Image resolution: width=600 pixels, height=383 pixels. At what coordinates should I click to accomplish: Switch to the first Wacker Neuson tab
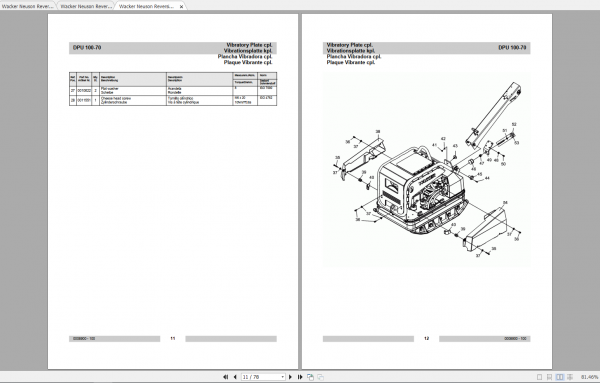pyautogui.click(x=28, y=6)
